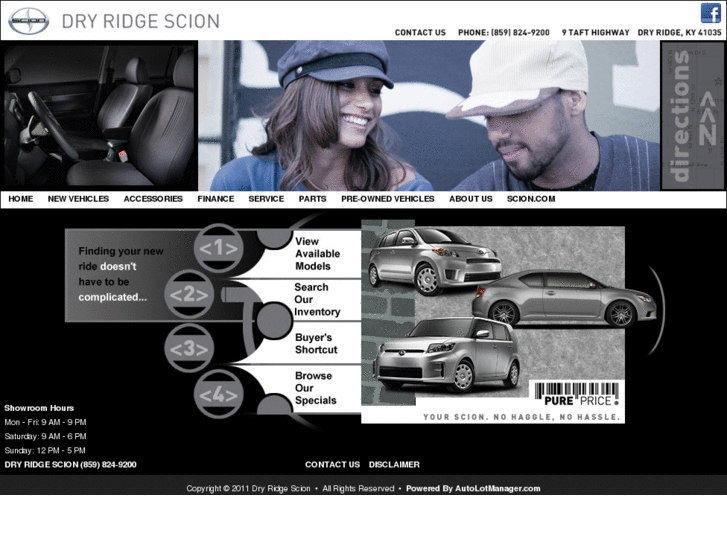This screenshot has width=727, height=545.
Task: Click Saturday: 9 AM - 6 PM text
Action: click(45, 436)
